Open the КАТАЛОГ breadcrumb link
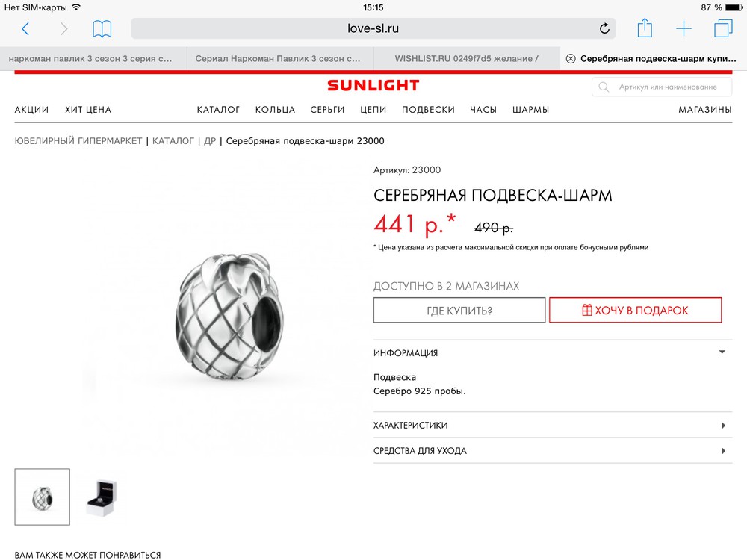The image size is (747, 560). [x=173, y=141]
